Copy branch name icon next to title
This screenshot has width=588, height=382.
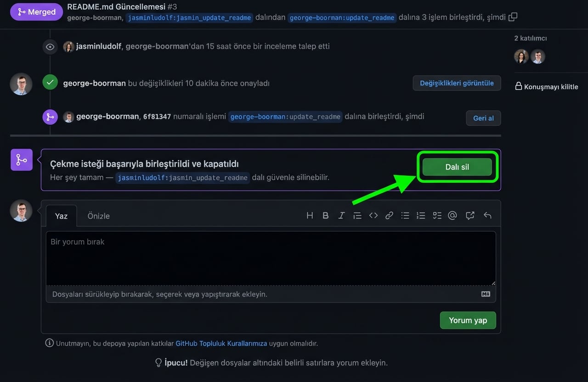coord(513,17)
